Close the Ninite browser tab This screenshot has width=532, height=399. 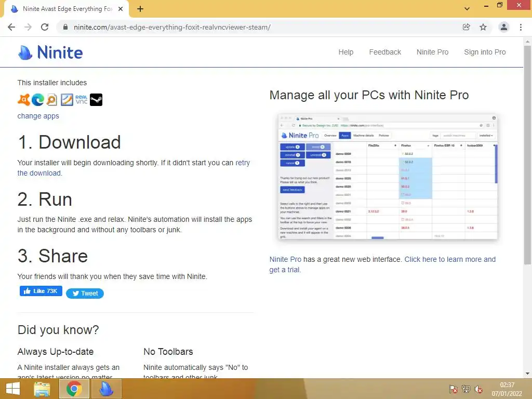[121, 9]
